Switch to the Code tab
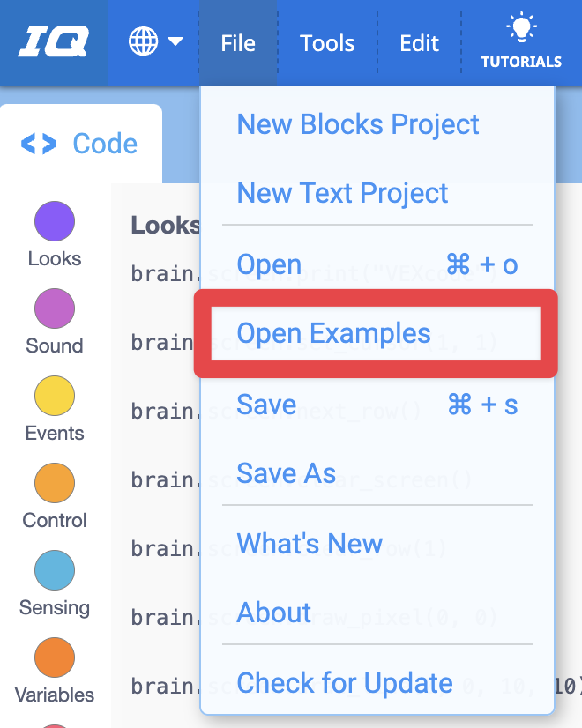 81,143
